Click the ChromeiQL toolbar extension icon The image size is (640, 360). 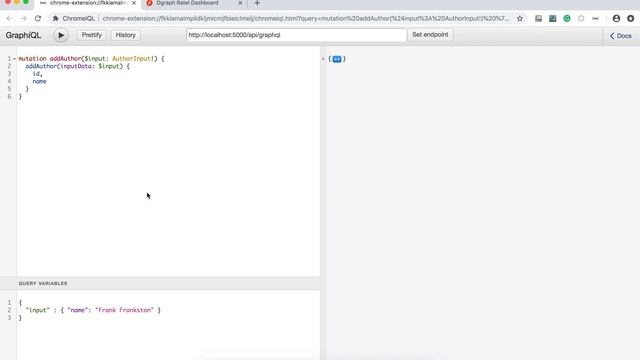(596, 18)
